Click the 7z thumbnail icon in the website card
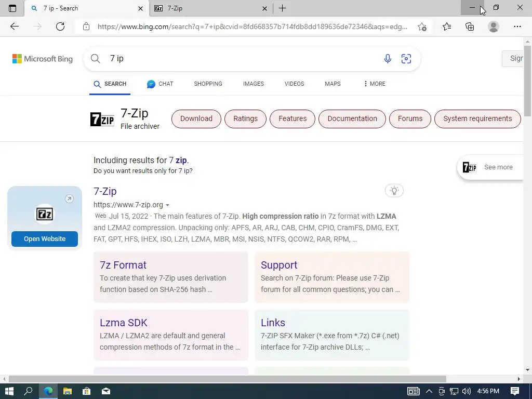This screenshot has height=399, width=532. coord(45,214)
